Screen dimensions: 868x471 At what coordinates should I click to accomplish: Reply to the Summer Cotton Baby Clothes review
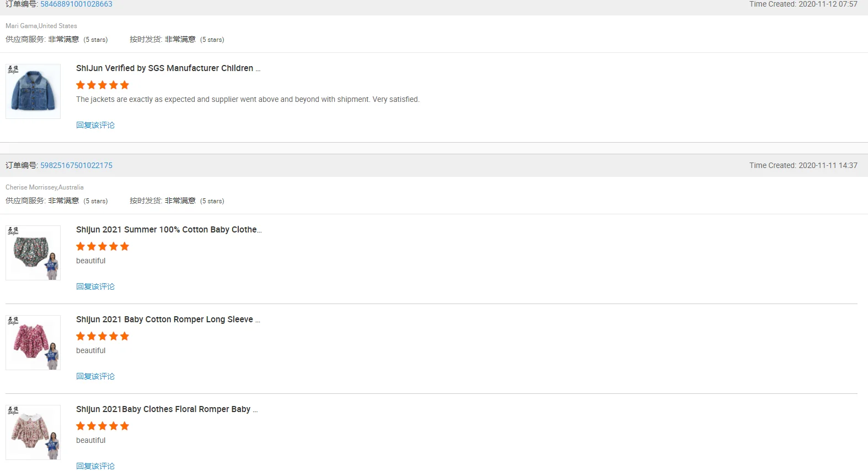pyautogui.click(x=95, y=286)
